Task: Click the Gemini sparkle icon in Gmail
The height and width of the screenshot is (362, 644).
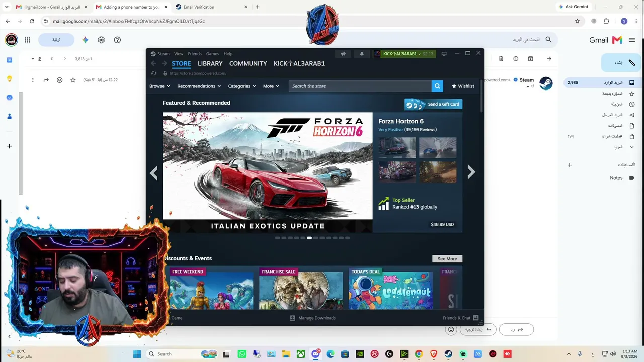Action: click(85, 40)
